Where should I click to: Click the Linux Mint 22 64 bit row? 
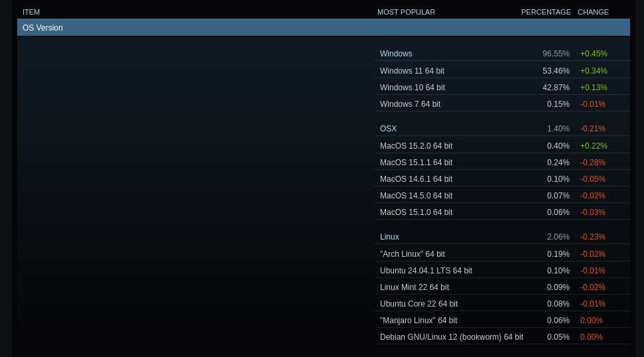pos(502,287)
